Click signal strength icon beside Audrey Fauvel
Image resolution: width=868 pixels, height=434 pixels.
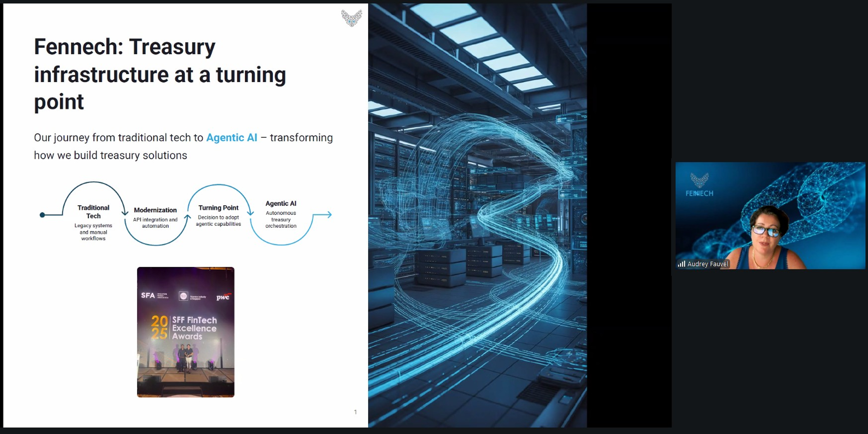pyautogui.click(x=681, y=264)
